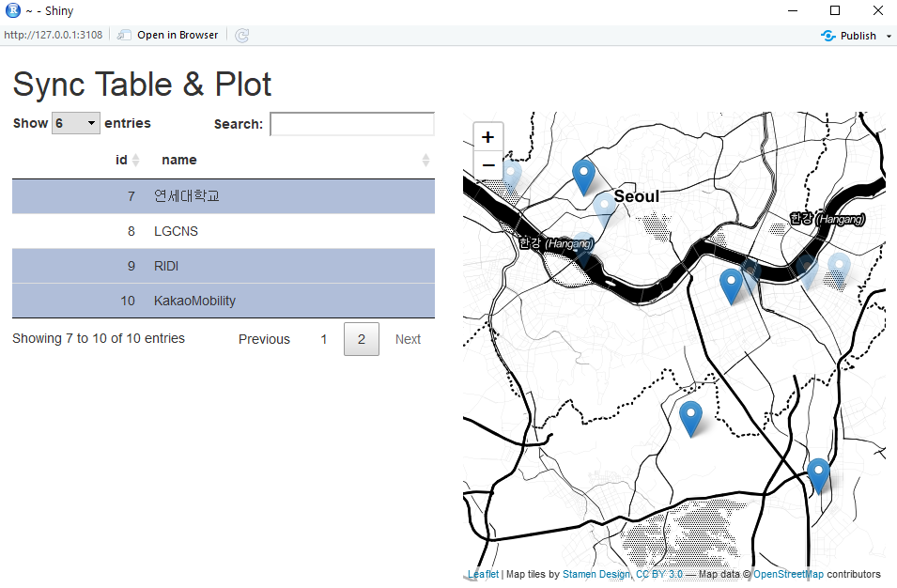
Task: Click the R logo icon in the title bar
Action: click(12, 10)
